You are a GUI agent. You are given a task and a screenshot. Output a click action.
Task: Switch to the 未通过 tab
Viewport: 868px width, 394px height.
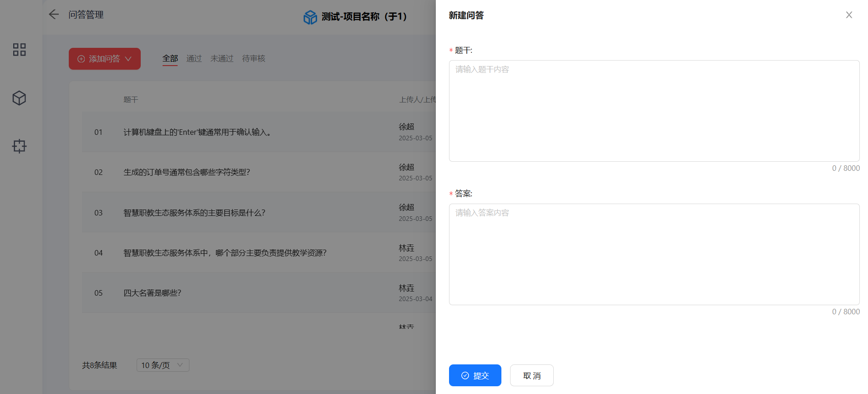pos(222,58)
